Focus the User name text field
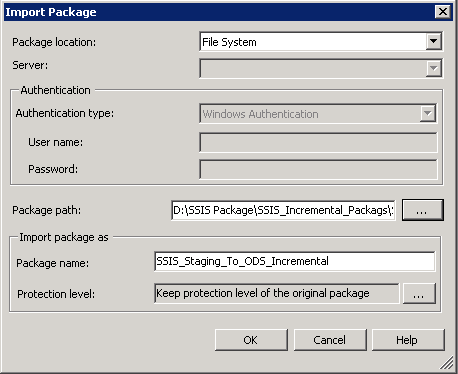458x374 pixels. pyautogui.click(x=318, y=142)
